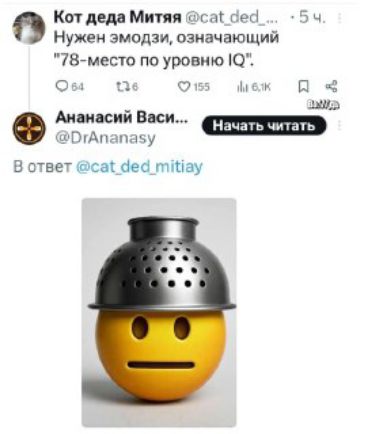Click the small watermark label under share icon
This screenshot has height=434, width=368.
pyautogui.click(x=324, y=106)
